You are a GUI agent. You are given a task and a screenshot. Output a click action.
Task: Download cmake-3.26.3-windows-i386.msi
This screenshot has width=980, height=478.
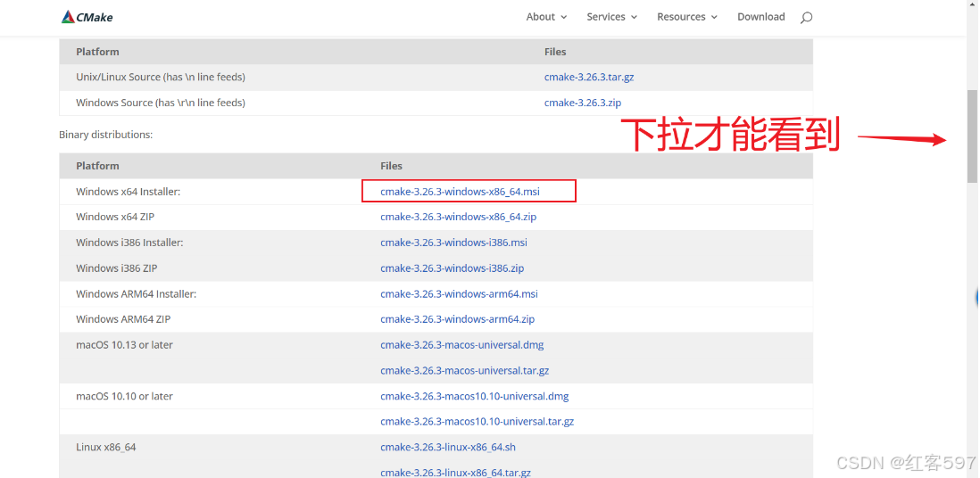(453, 243)
